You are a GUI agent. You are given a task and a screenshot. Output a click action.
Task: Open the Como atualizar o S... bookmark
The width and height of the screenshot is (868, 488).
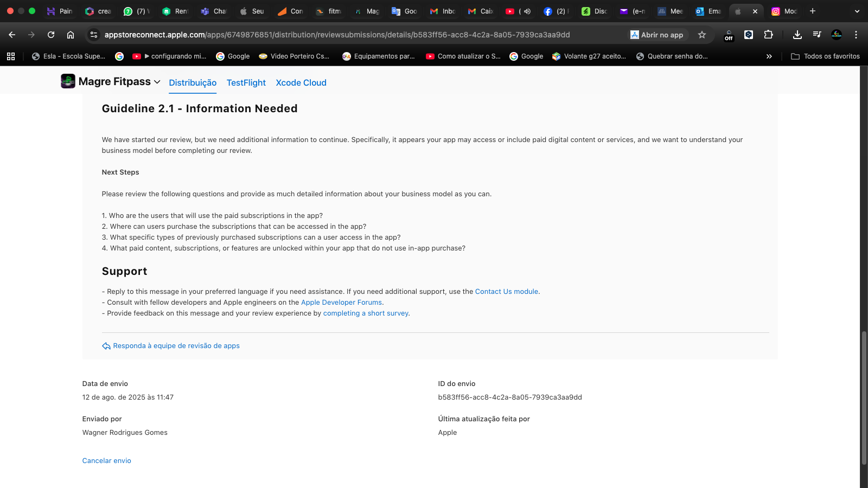[x=463, y=56]
